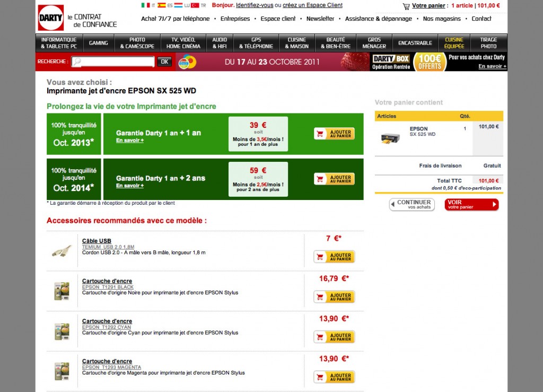
Task: Open the Gros Ménager category
Action: coord(374,43)
